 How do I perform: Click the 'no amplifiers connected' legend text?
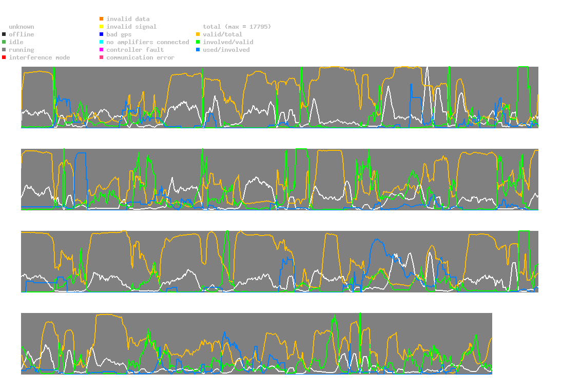(x=148, y=42)
